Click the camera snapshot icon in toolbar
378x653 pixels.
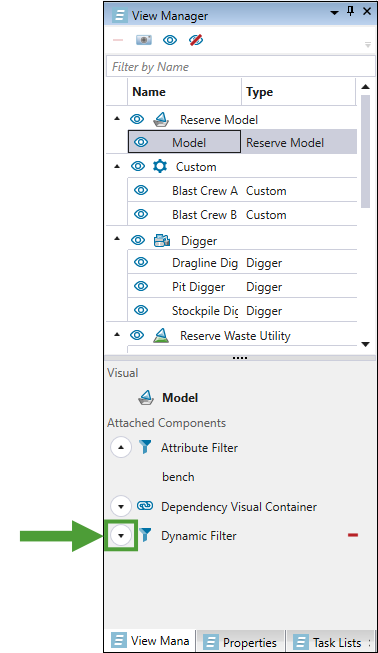[144, 40]
